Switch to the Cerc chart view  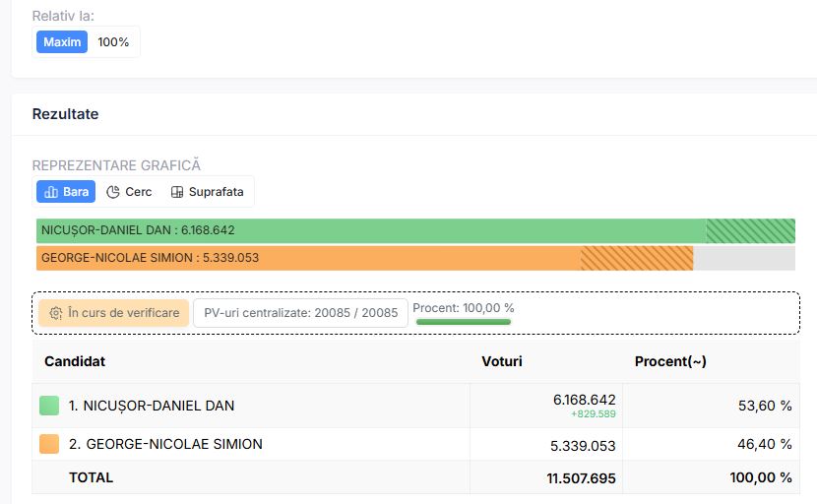click(x=129, y=192)
